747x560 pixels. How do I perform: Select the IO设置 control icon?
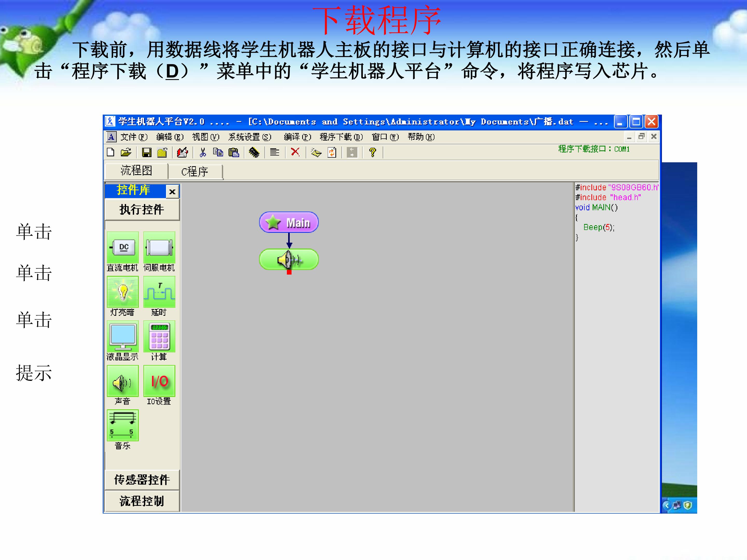pyautogui.click(x=159, y=381)
